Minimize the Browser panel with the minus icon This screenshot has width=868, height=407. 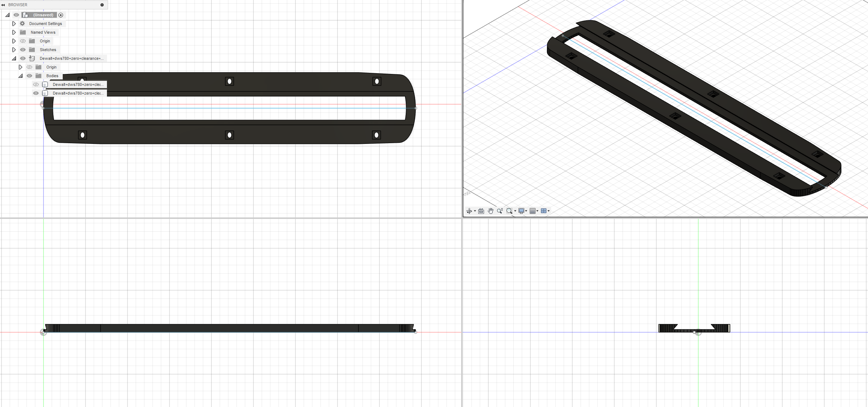pos(102,5)
